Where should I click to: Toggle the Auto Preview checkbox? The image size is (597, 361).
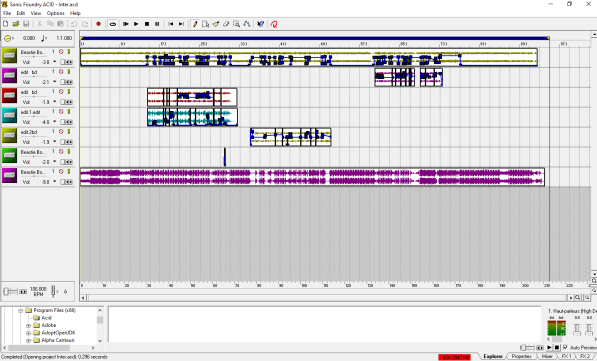[x=565, y=347]
